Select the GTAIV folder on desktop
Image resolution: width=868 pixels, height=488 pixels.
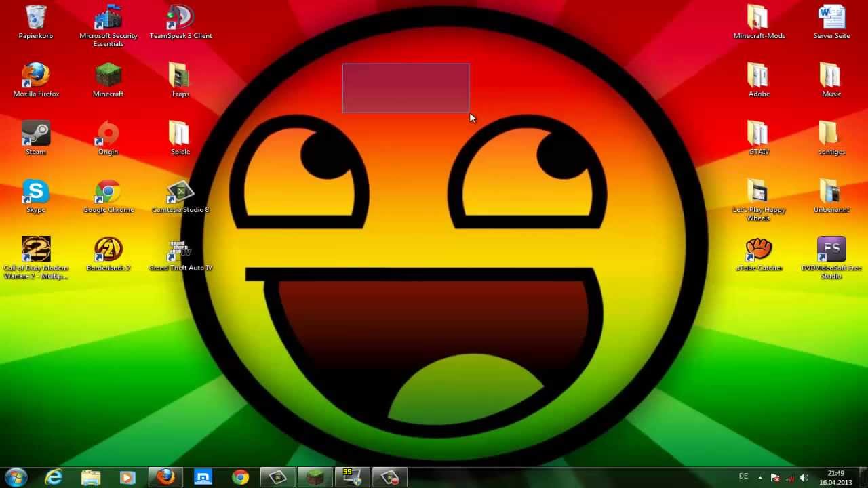(759, 139)
